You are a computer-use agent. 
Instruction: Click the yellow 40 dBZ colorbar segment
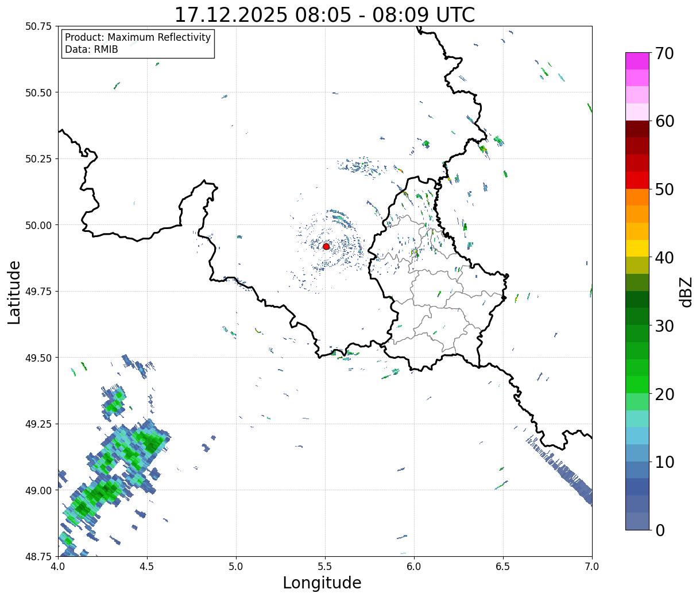click(x=637, y=248)
